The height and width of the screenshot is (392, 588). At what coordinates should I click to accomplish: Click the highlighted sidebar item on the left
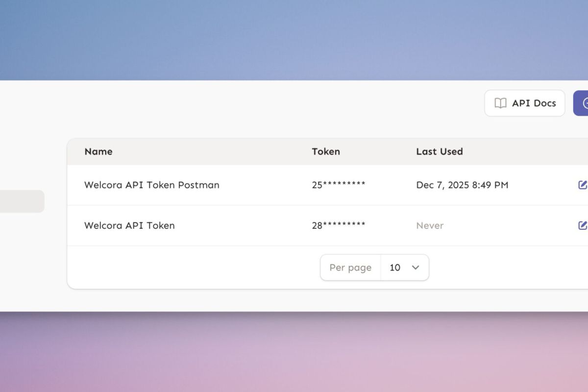point(22,201)
